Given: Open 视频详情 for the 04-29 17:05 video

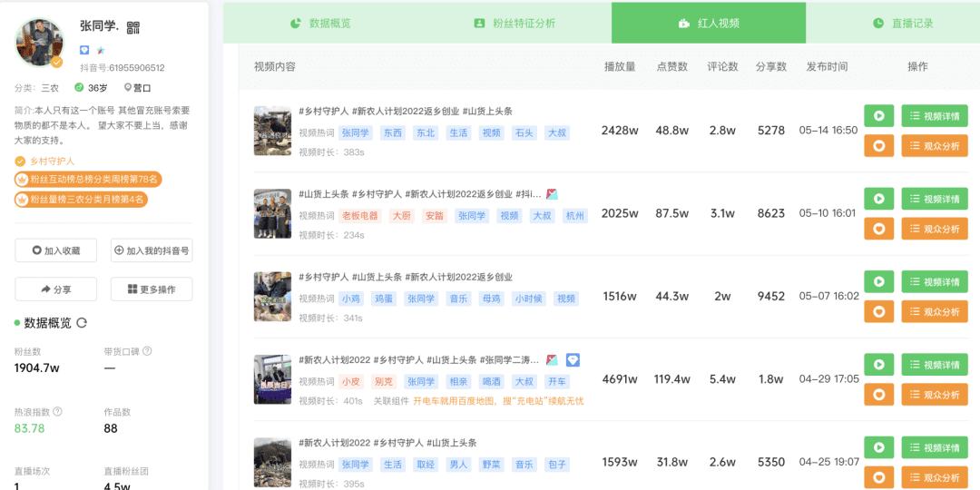Looking at the screenshot, I should [935, 365].
